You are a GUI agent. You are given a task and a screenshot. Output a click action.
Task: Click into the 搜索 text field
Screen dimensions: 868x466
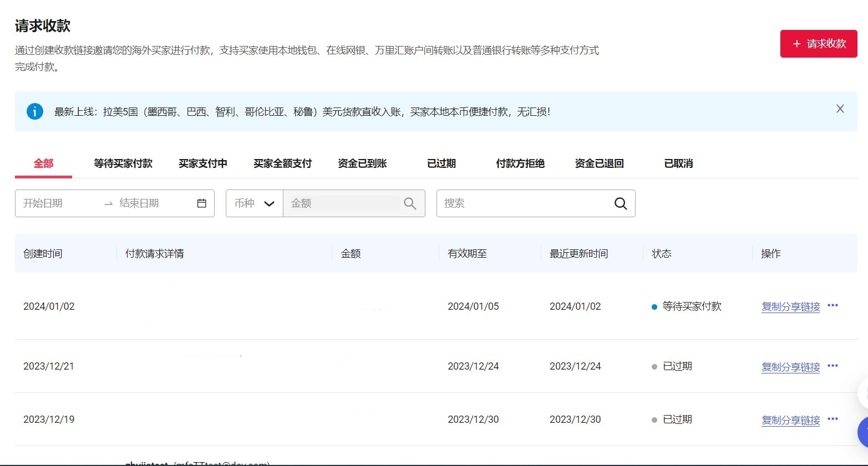(521, 203)
